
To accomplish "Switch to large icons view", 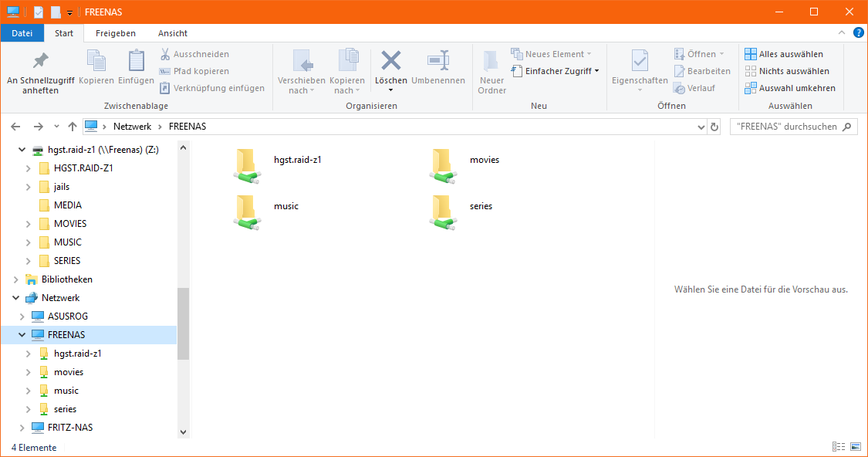I will [856, 446].
